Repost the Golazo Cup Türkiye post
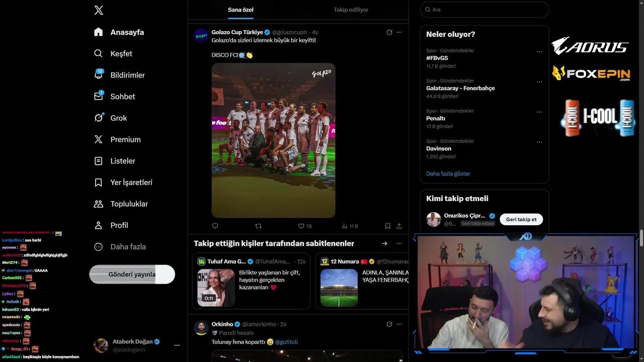This screenshot has height=362, width=644. (x=259, y=226)
